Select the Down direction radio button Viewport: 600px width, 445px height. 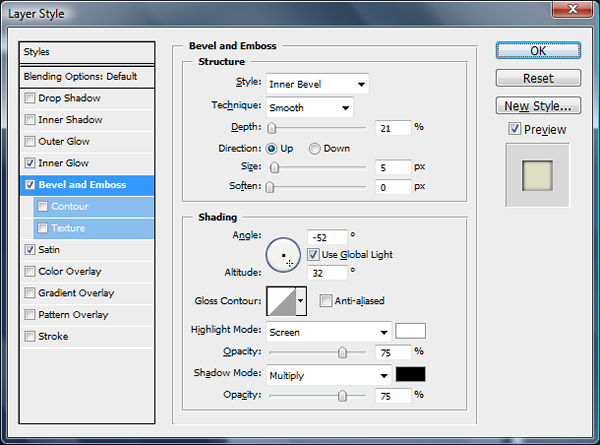315,148
